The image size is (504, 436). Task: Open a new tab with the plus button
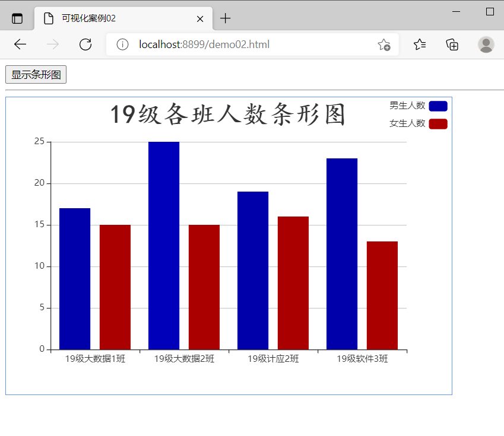[226, 18]
